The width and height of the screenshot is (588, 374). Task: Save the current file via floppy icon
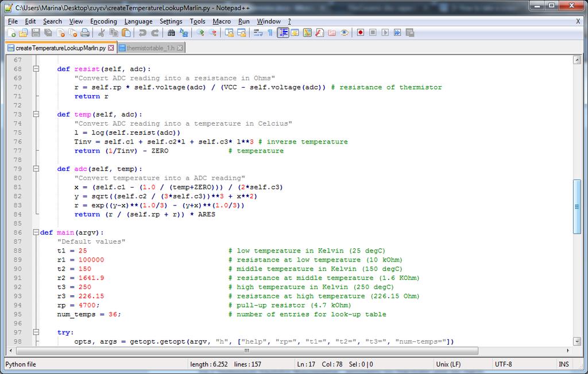click(36, 33)
